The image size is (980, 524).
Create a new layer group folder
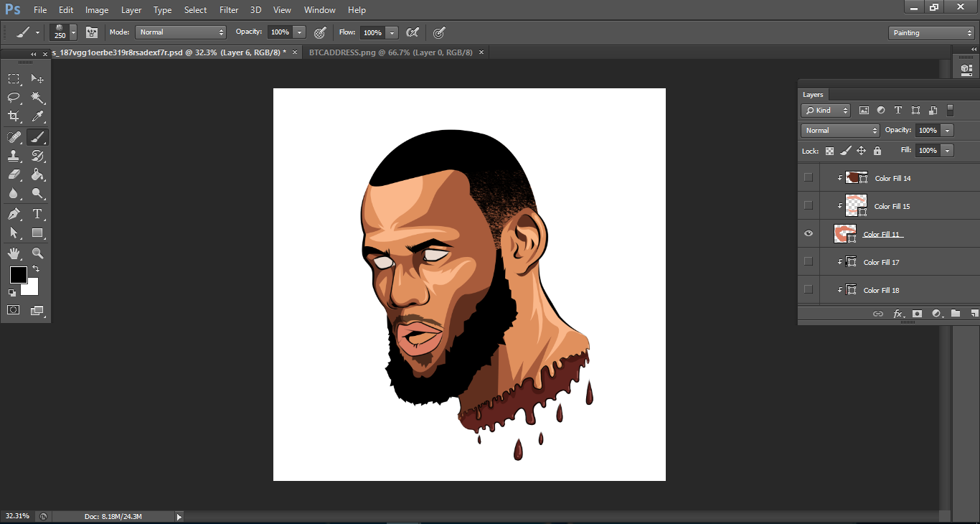tap(956, 314)
